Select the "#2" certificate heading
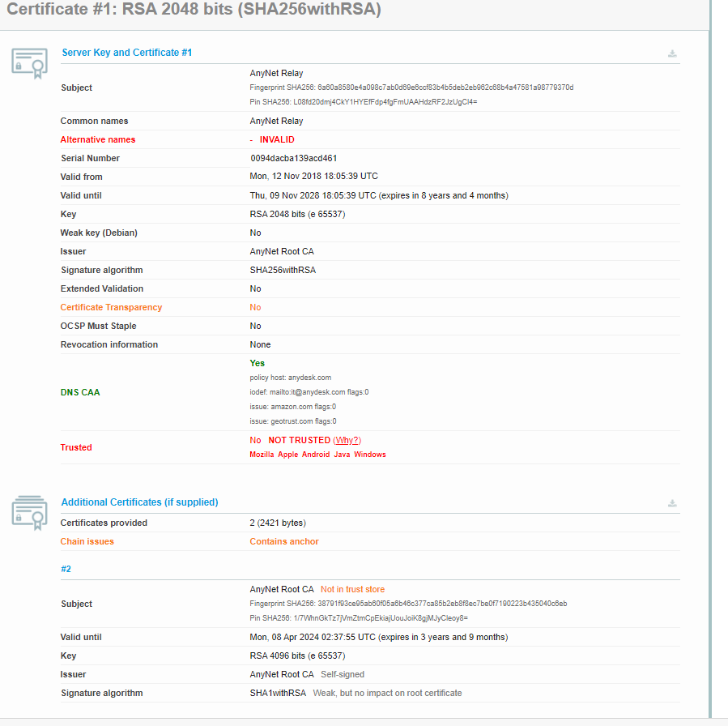 point(66,569)
